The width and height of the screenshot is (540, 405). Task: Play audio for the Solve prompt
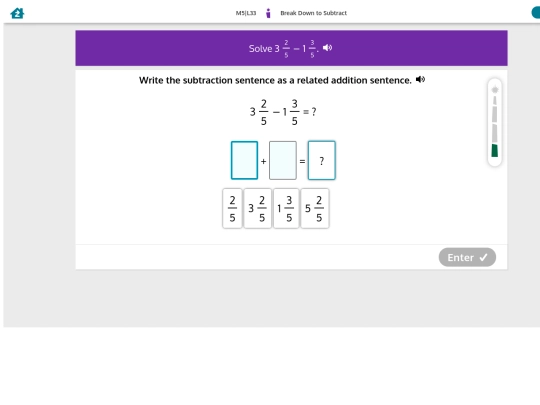(328, 48)
